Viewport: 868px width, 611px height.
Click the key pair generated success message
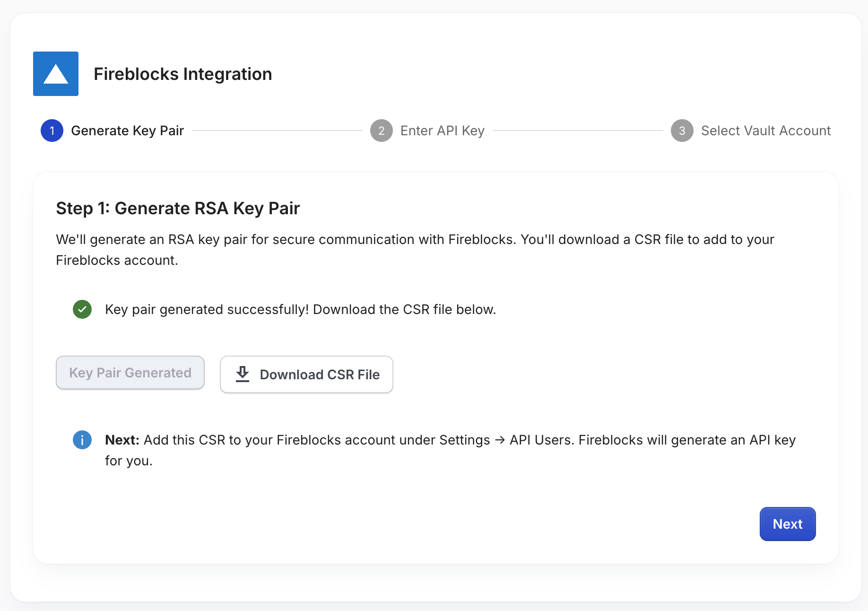point(300,309)
